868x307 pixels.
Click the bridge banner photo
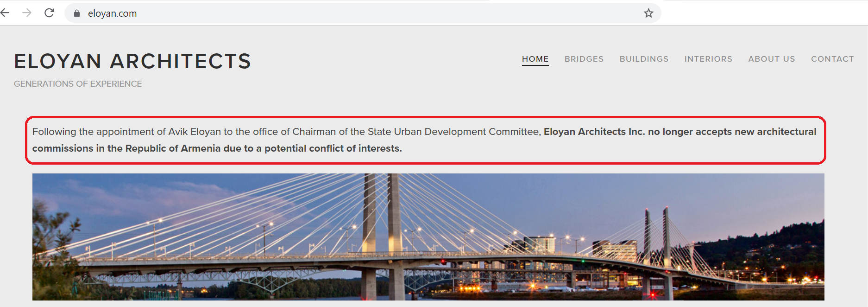coord(428,237)
